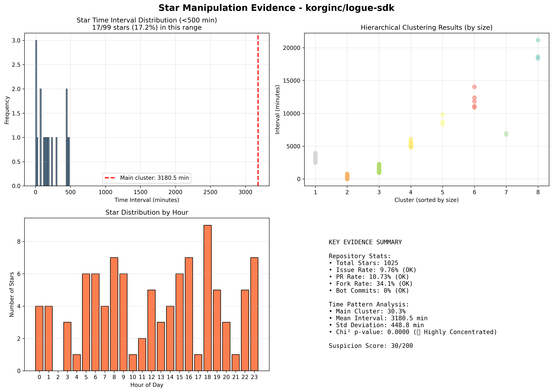Click the bar for hour 5

86,322
